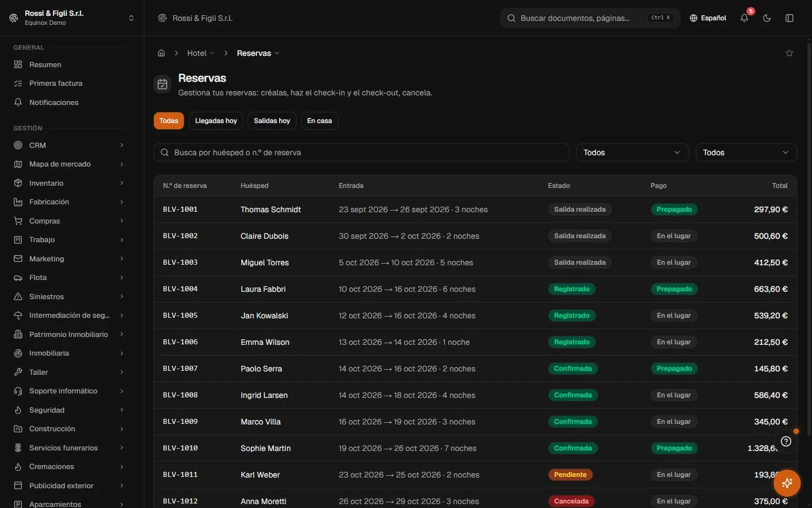This screenshot has width=812, height=508.
Task: Expand the CRM menu chevron
Action: [x=122, y=145]
